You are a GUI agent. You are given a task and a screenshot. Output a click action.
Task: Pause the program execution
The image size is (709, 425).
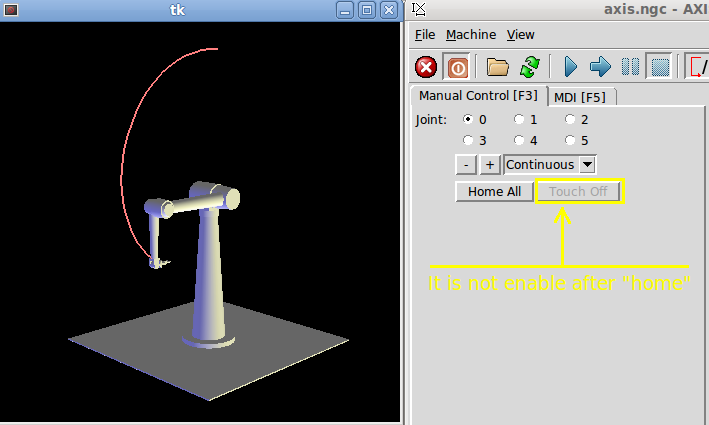pyautogui.click(x=630, y=67)
